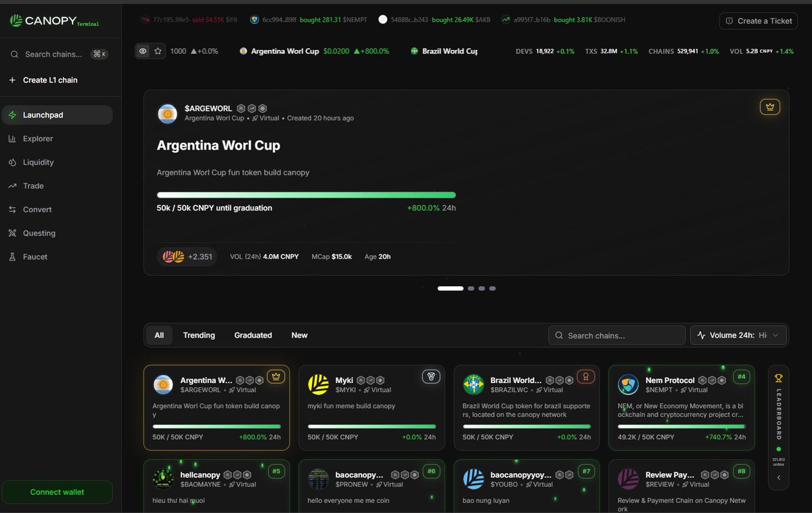Click the #7 rank badge
This screenshot has width=812, height=513.
(586, 471)
